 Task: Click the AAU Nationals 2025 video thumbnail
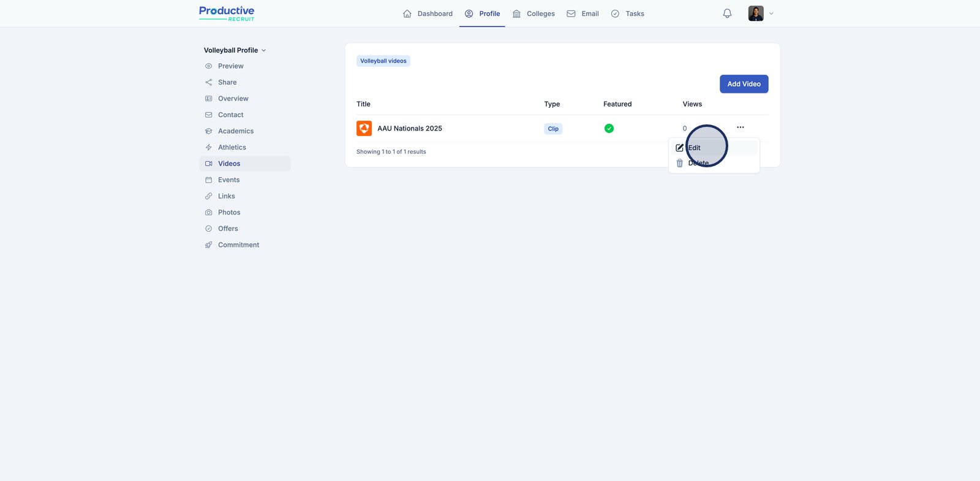364,128
